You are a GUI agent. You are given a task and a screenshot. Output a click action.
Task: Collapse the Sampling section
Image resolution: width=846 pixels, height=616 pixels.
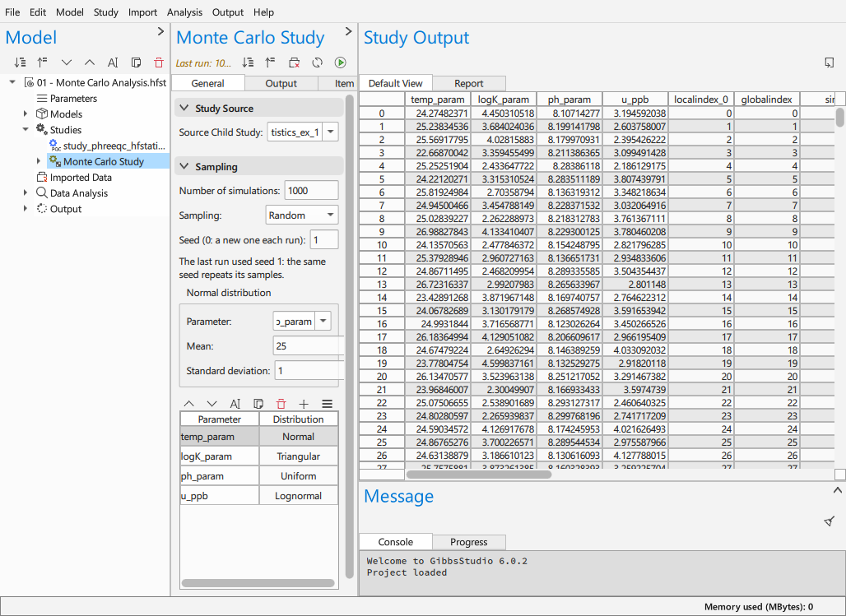[184, 167]
